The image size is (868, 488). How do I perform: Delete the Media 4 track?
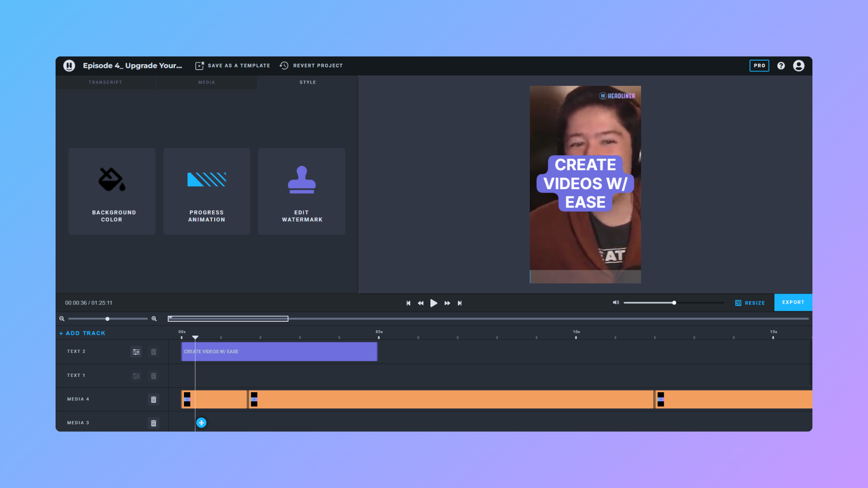[x=154, y=399]
